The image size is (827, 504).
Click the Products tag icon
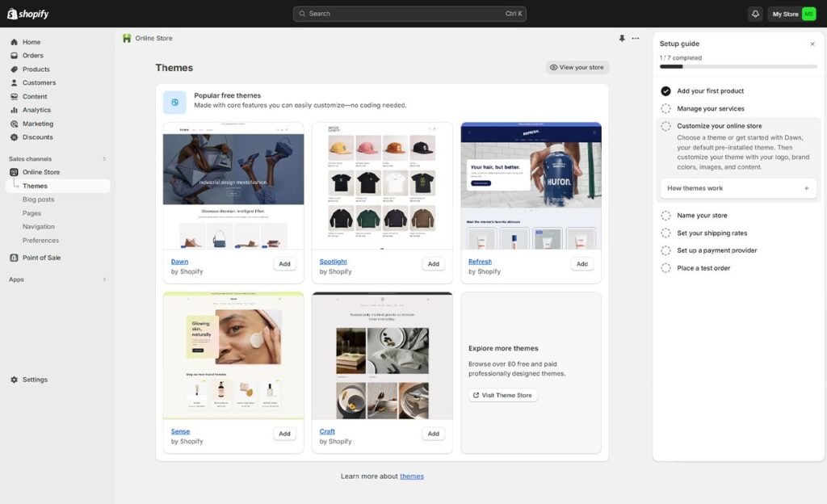tap(15, 69)
